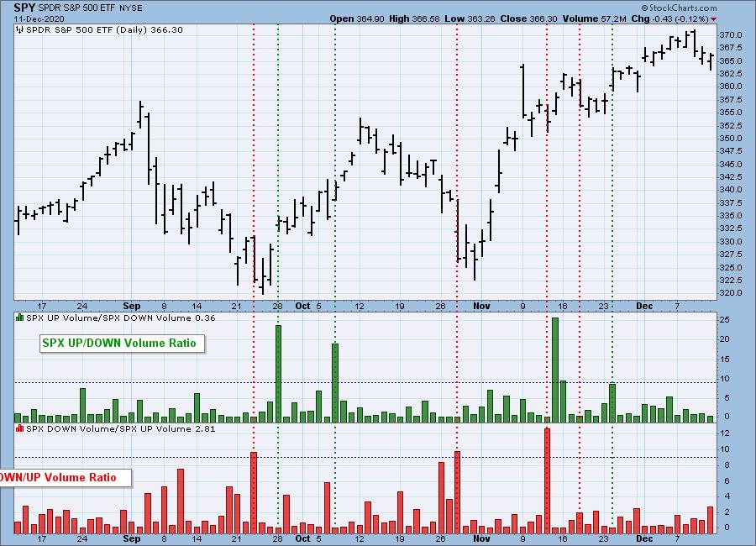The image size is (756, 546).
Task: Click the SPX UP Volume/SPX DOWN Volume 0.36 legend
Action: click(120, 318)
